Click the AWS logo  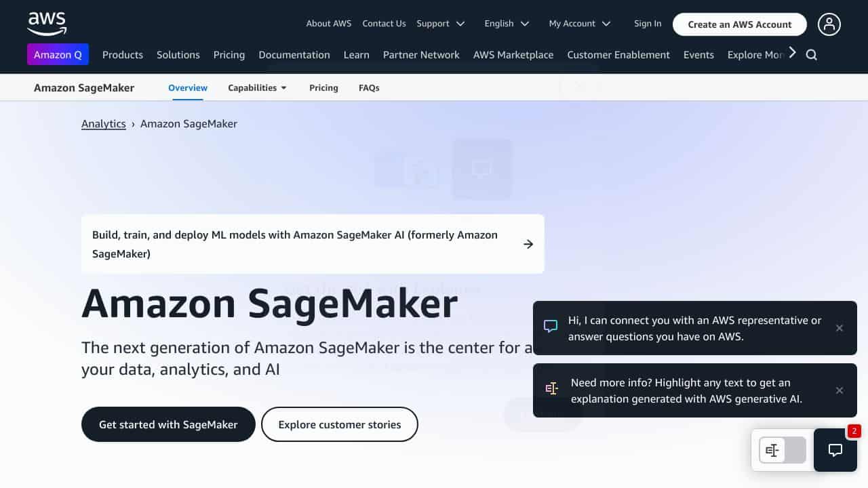pyautogui.click(x=47, y=23)
